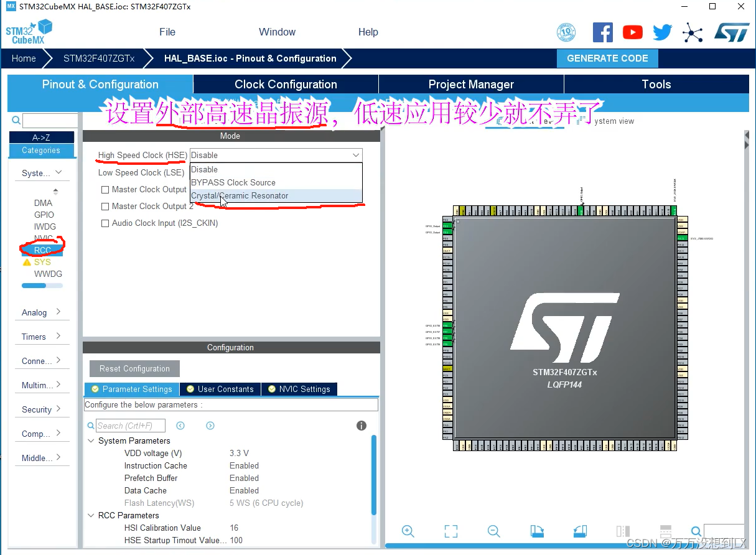Click the pinout search magnifier icon
The image size is (756, 555).
696,531
